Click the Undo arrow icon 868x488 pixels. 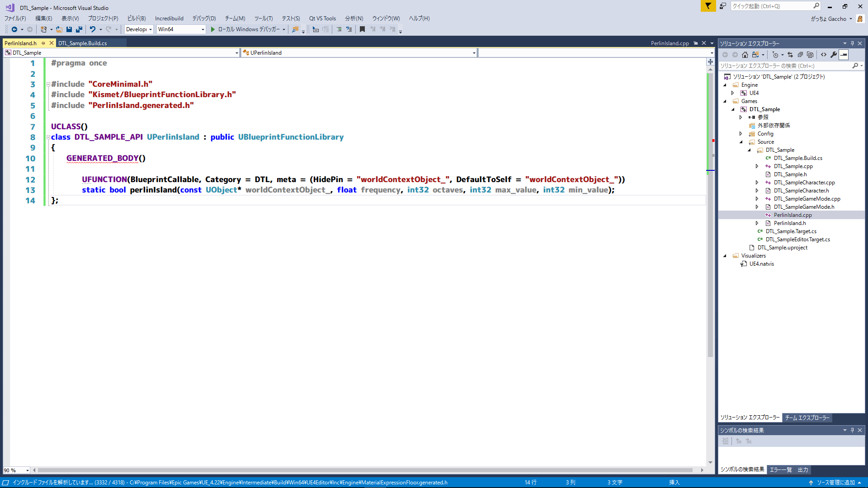92,29
